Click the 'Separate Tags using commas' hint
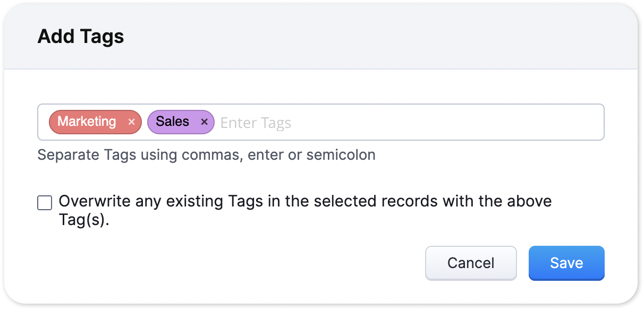This screenshot has height=310, width=644. [x=206, y=155]
